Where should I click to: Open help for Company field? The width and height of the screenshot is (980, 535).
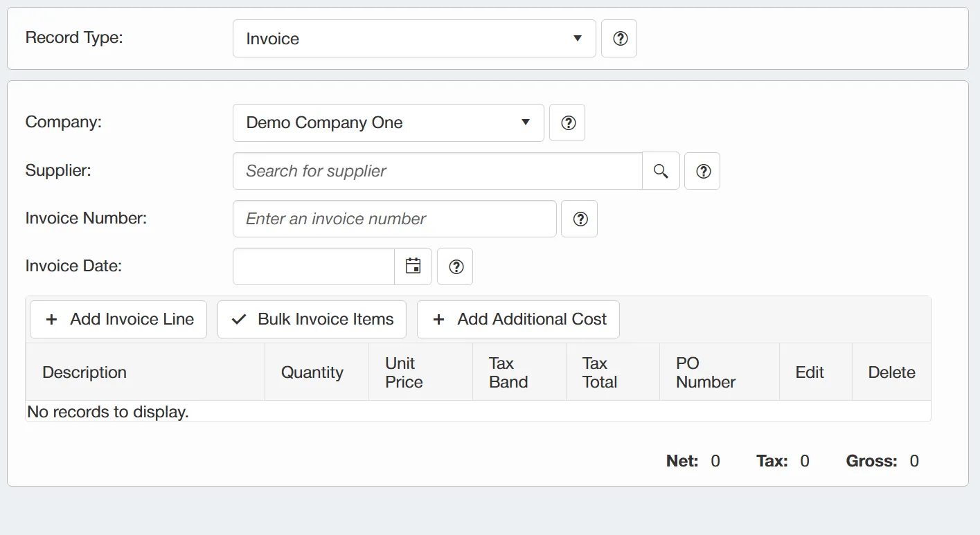tap(567, 123)
